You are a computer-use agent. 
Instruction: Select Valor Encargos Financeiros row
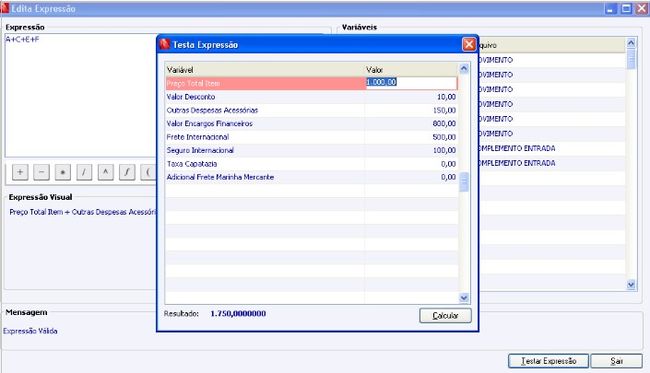point(312,124)
